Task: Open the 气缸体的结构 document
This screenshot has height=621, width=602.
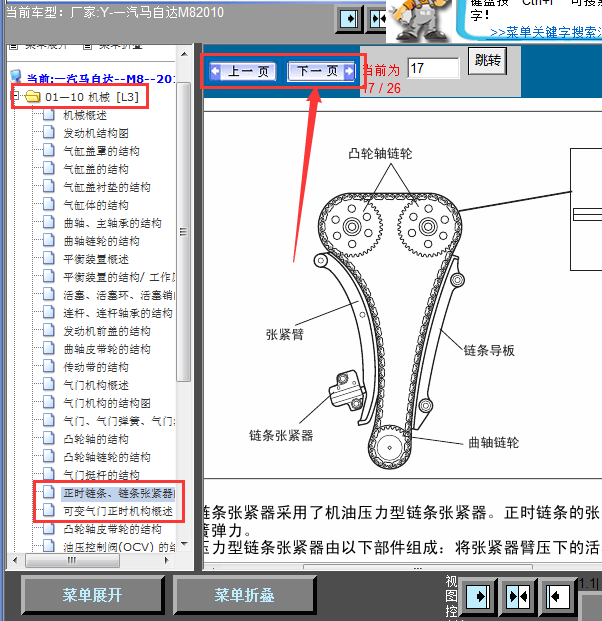Action: tap(96, 205)
